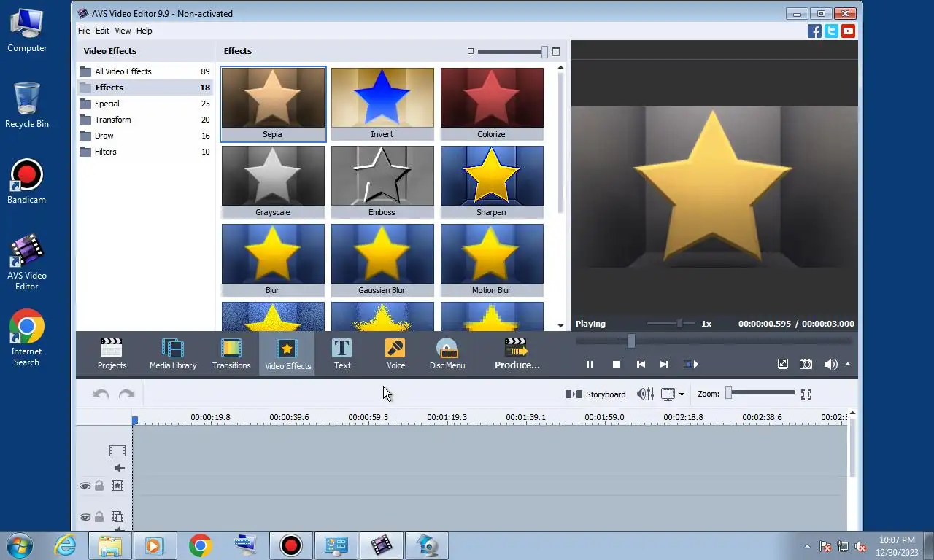The image size is (934, 560).
Task: Open the View menu
Action: (x=123, y=31)
